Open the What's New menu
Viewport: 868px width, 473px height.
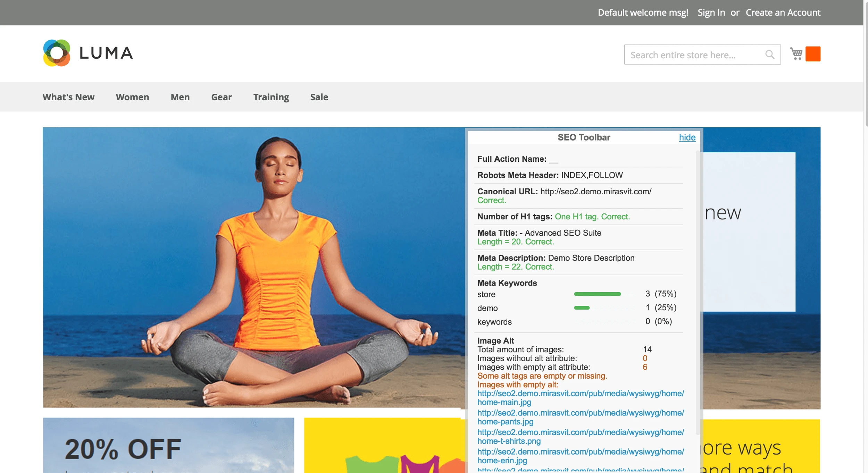(68, 97)
